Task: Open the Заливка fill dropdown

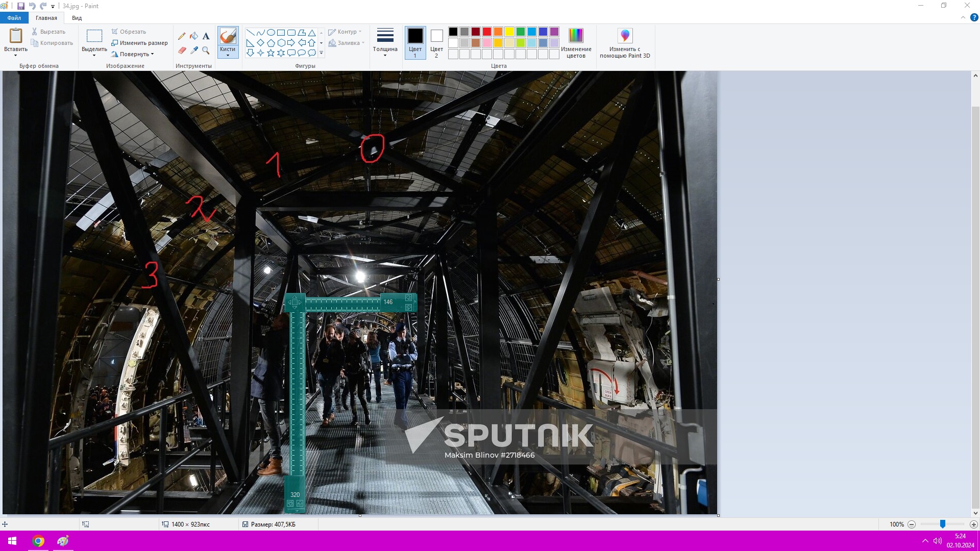Action: click(x=347, y=43)
